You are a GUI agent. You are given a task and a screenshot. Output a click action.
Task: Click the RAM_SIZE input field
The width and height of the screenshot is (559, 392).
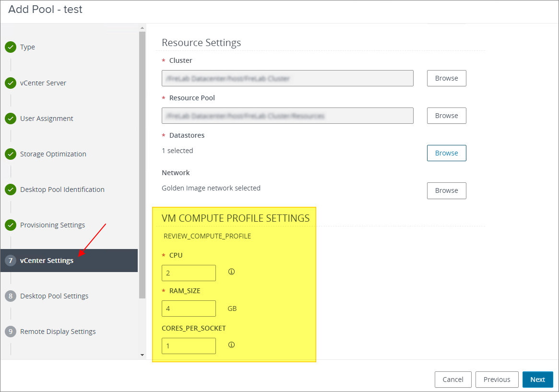189,309
